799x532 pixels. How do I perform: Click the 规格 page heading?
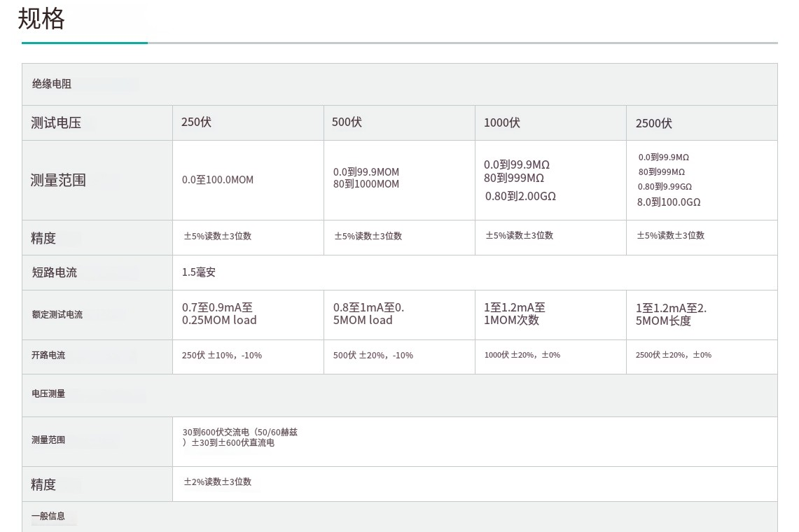point(41,19)
